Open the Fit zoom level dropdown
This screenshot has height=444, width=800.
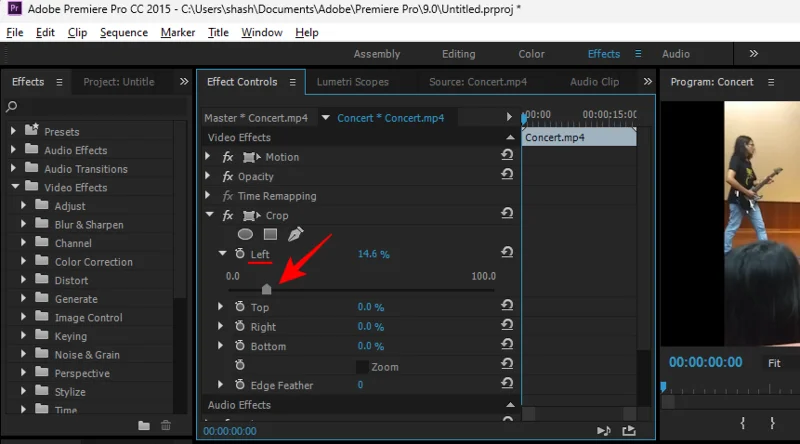pos(780,363)
